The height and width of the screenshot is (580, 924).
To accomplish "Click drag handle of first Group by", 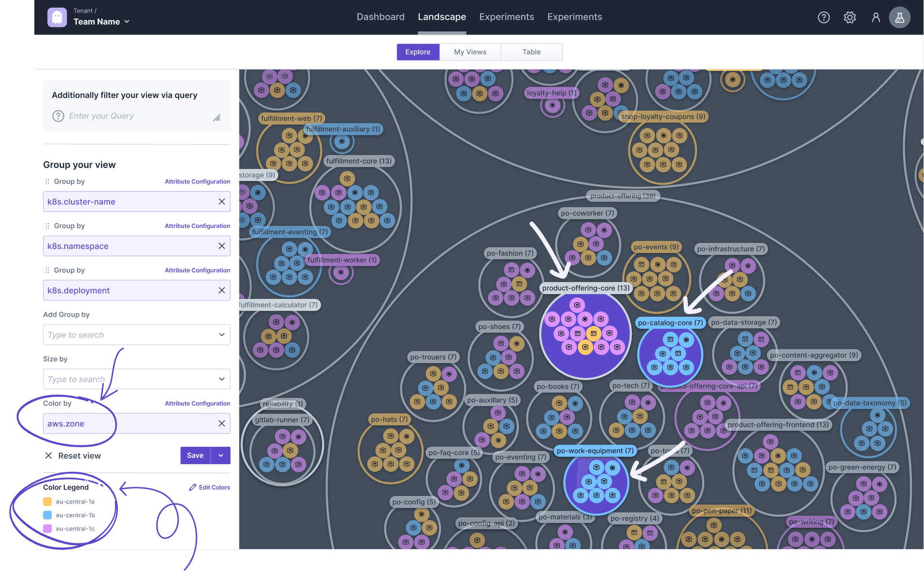I will 47,182.
